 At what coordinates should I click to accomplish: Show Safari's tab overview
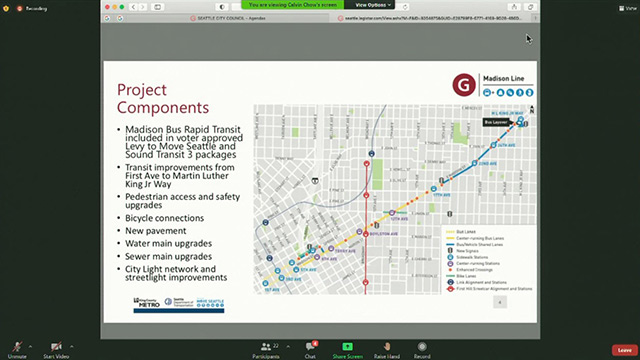tap(531, 7)
